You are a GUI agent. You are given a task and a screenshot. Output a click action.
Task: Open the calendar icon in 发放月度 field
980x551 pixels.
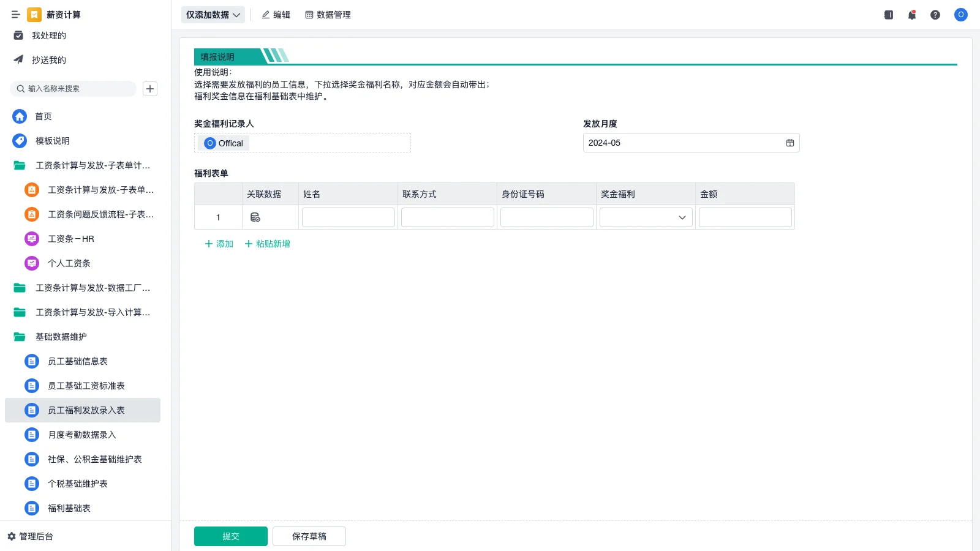tap(790, 143)
